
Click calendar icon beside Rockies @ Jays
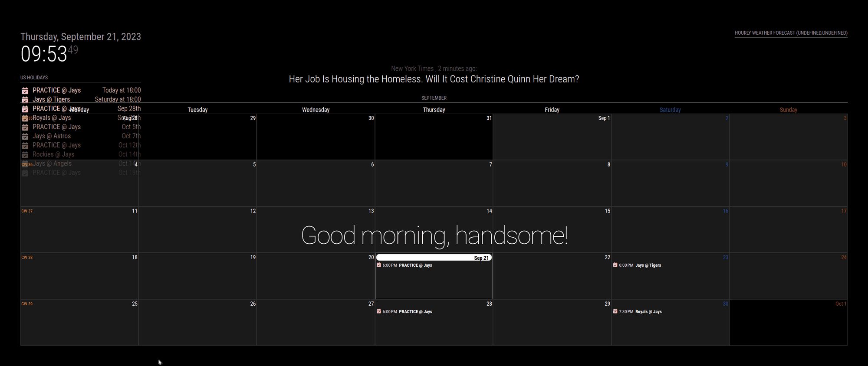coord(25,154)
